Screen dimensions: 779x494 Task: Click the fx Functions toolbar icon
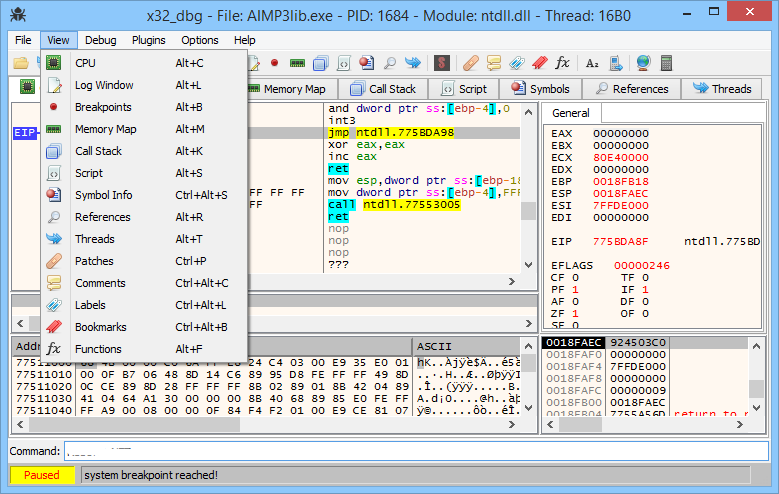pyautogui.click(x=562, y=63)
